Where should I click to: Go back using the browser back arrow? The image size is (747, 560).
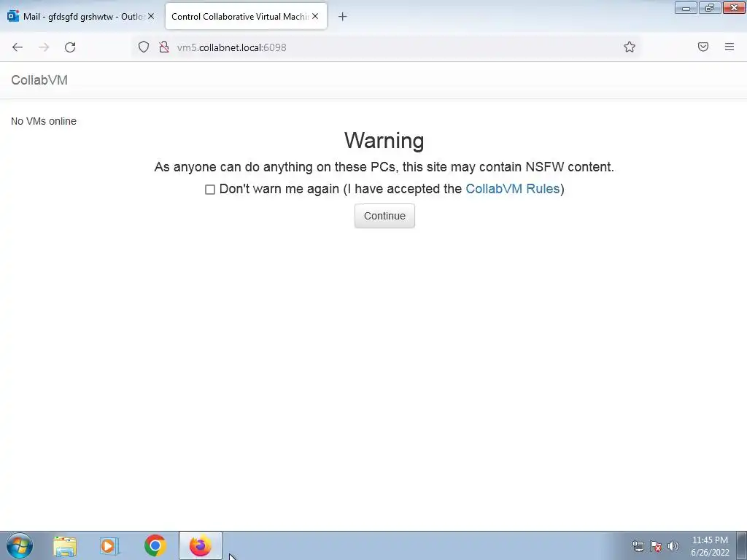18,47
